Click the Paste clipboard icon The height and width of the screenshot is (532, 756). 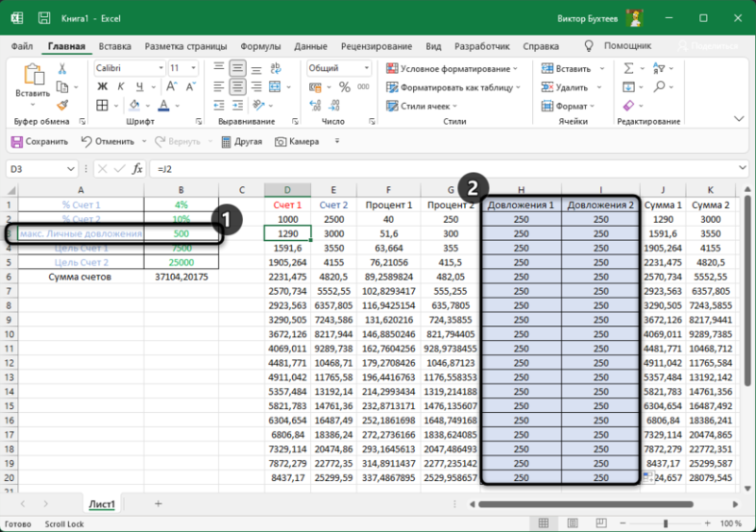[x=32, y=76]
